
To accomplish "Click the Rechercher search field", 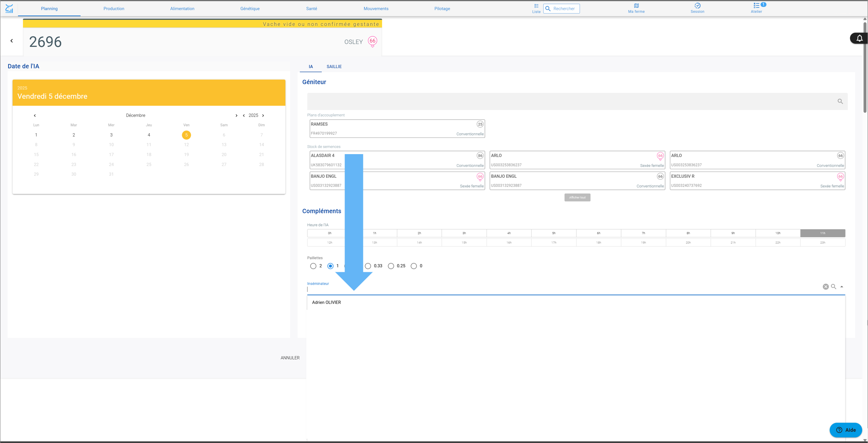I will tap(561, 9).
